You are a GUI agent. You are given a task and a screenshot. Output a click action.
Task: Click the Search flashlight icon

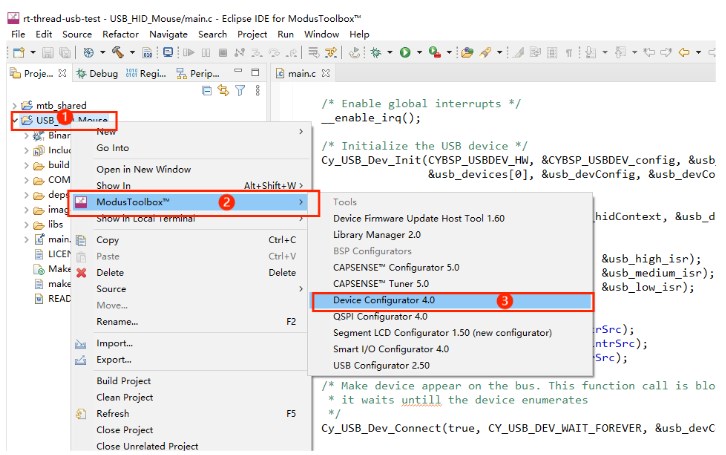tap(485, 52)
